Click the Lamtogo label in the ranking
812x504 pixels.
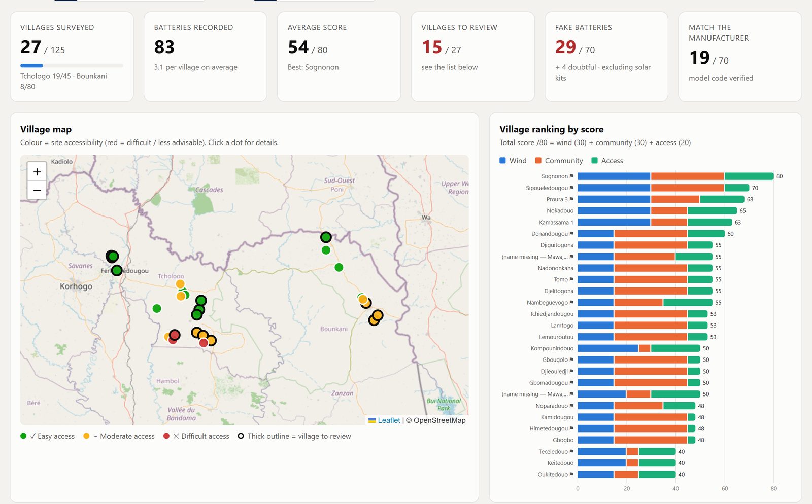pos(562,326)
